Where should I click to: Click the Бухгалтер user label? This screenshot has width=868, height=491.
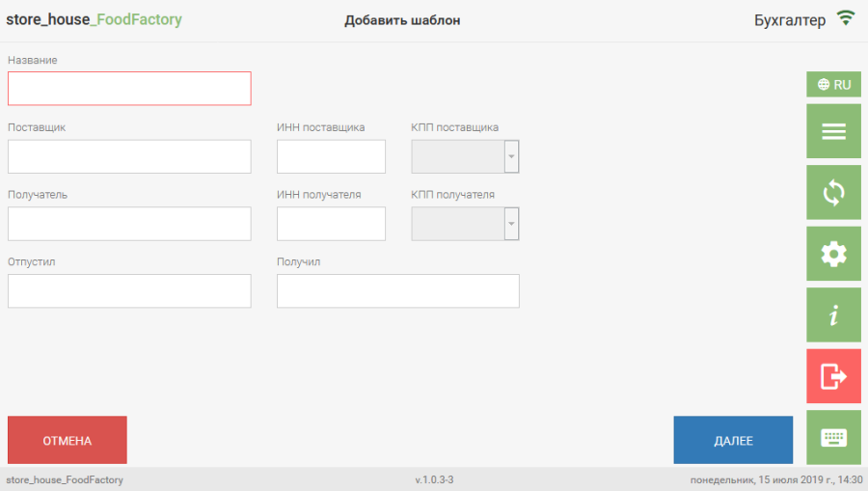(x=789, y=20)
